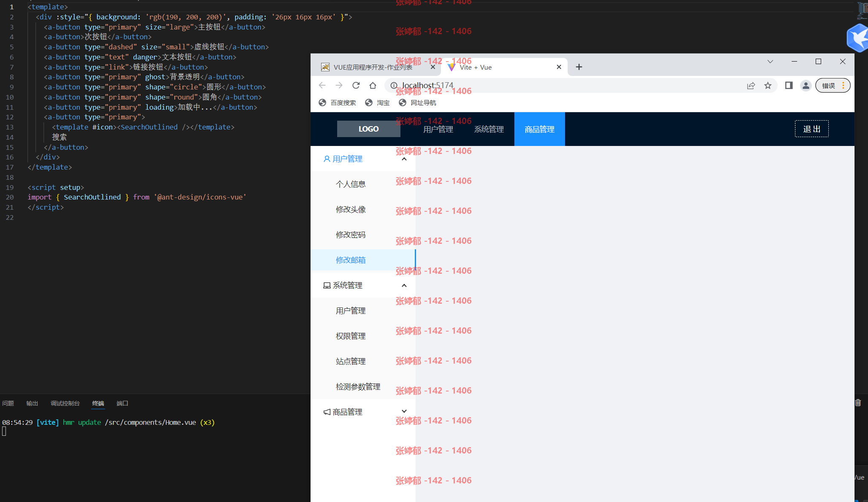
Task: Click '/src/components/Home.vue' in terminal output
Action: point(150,422)
